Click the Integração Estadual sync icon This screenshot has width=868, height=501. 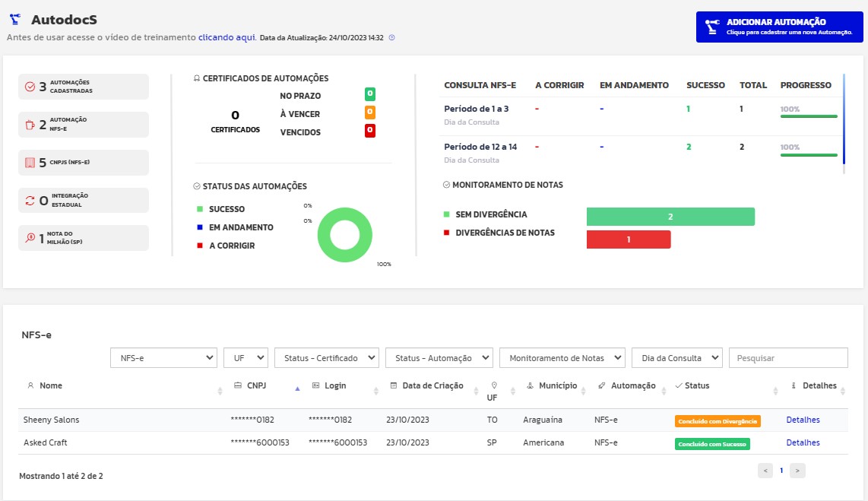[30, 201]
